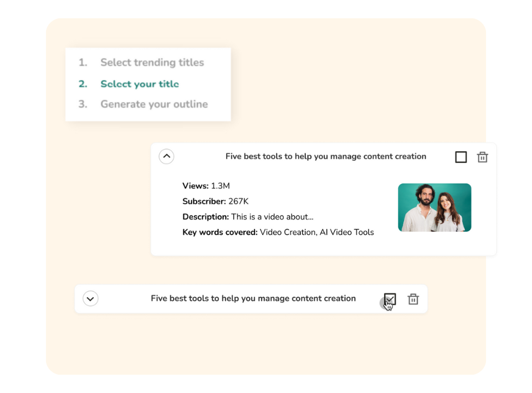Delete the expanded trending title card
The height and width of the screenshot is (393, 532).
[x=482, y=157]
